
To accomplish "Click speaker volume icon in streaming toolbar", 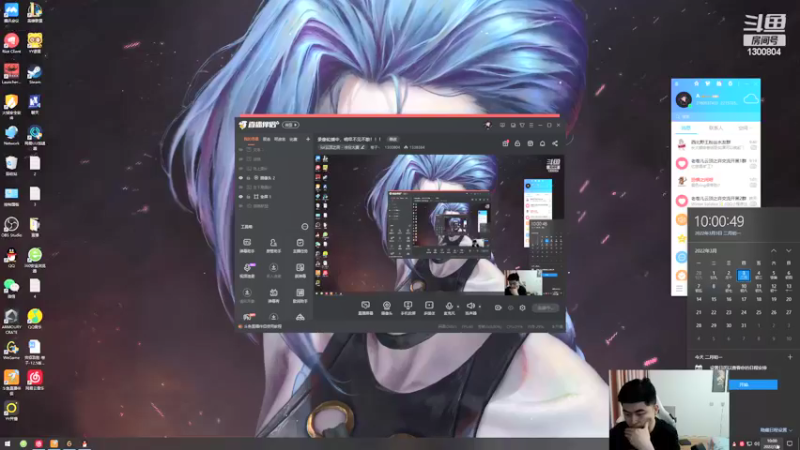I will pos(470,308).
